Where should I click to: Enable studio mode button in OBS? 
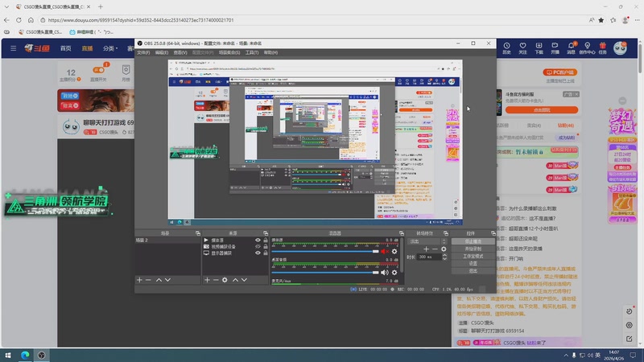pos(473,256)
